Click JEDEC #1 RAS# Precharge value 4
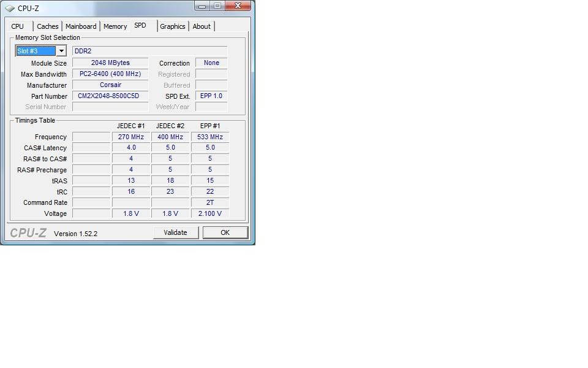This screenshot has width=588, height=368. [x=131, y=169]
